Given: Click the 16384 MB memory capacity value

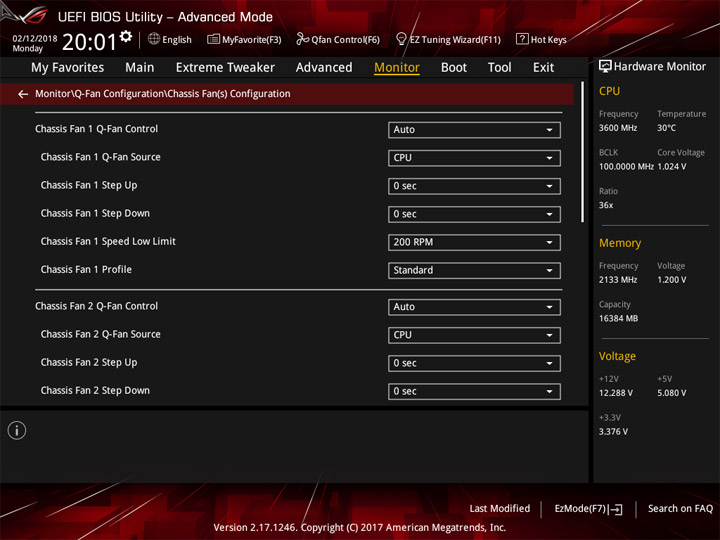Looking at the screenshot, I should point(619,319).
